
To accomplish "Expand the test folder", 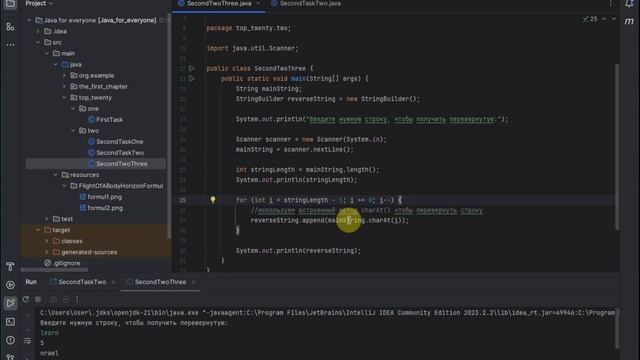I will tap(47, 219).
